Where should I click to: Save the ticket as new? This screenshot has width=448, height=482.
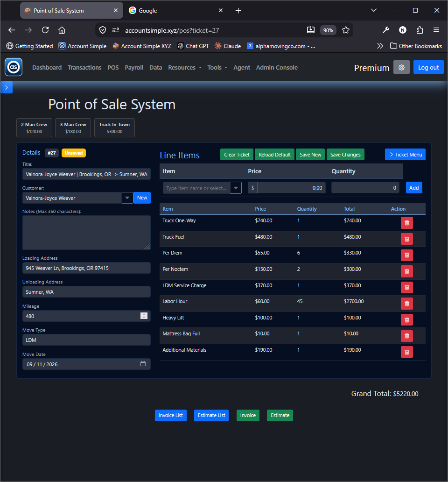310,155
